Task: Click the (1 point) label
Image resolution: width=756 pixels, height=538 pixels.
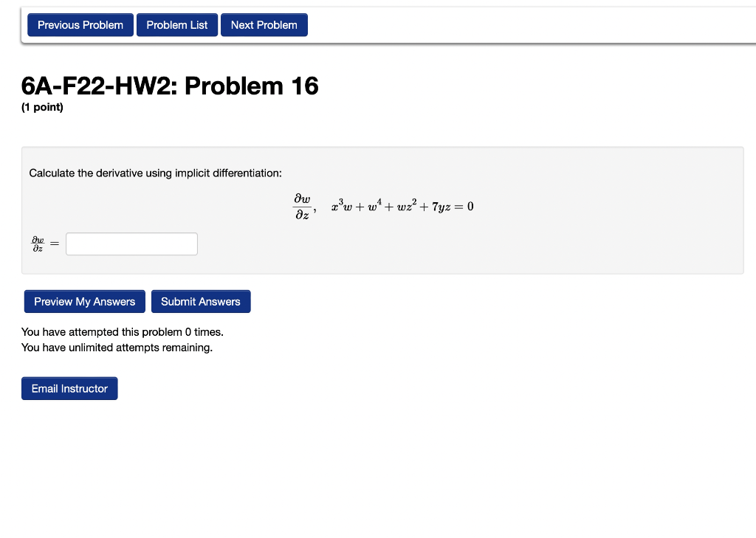Action: tap(41, 106)
